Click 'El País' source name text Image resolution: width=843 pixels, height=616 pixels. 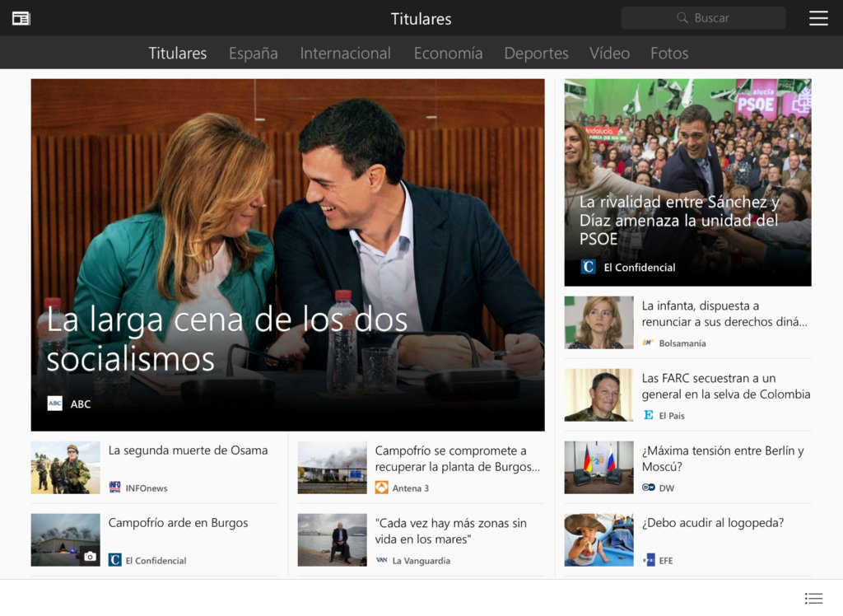[672, 415]
